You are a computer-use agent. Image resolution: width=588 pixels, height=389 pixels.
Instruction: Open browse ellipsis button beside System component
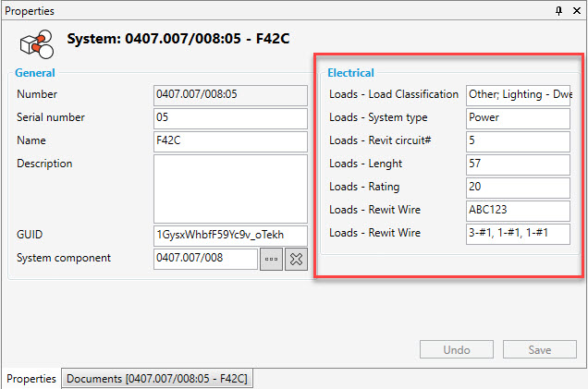[x=271, y=259]
